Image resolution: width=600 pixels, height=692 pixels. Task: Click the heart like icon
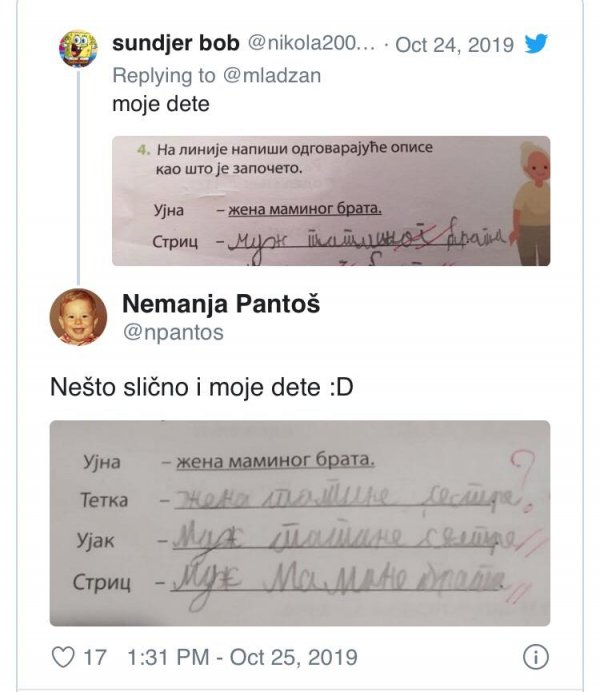64,657
